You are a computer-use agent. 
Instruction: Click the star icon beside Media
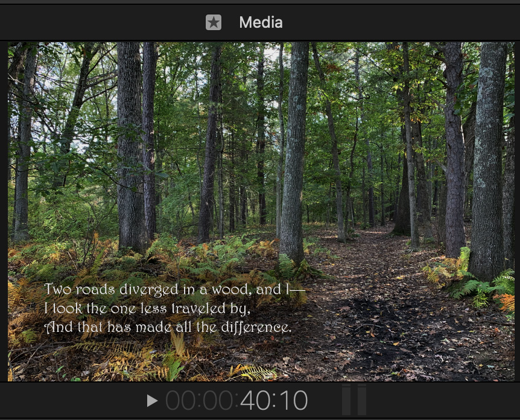coord(214,23)
